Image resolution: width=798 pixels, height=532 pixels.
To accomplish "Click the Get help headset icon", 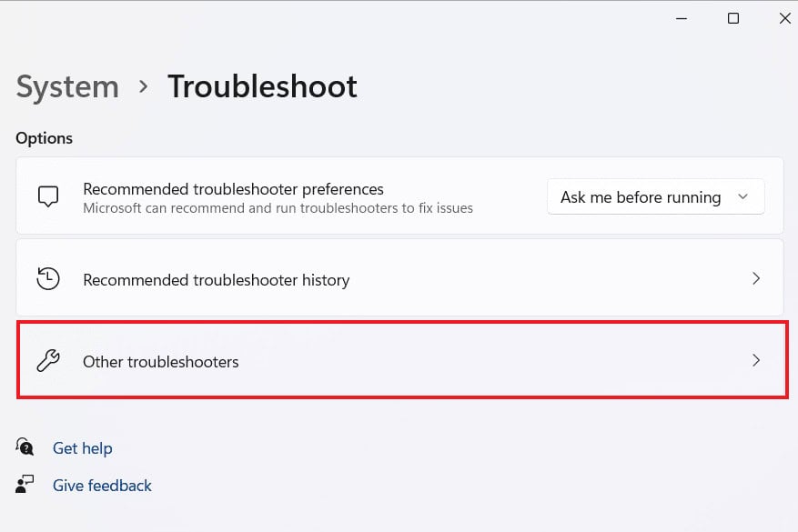I will [x=25, y=447].
